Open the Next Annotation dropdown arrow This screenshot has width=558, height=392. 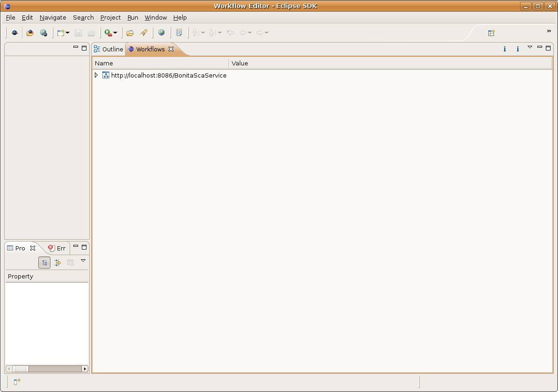pos(203,33)
